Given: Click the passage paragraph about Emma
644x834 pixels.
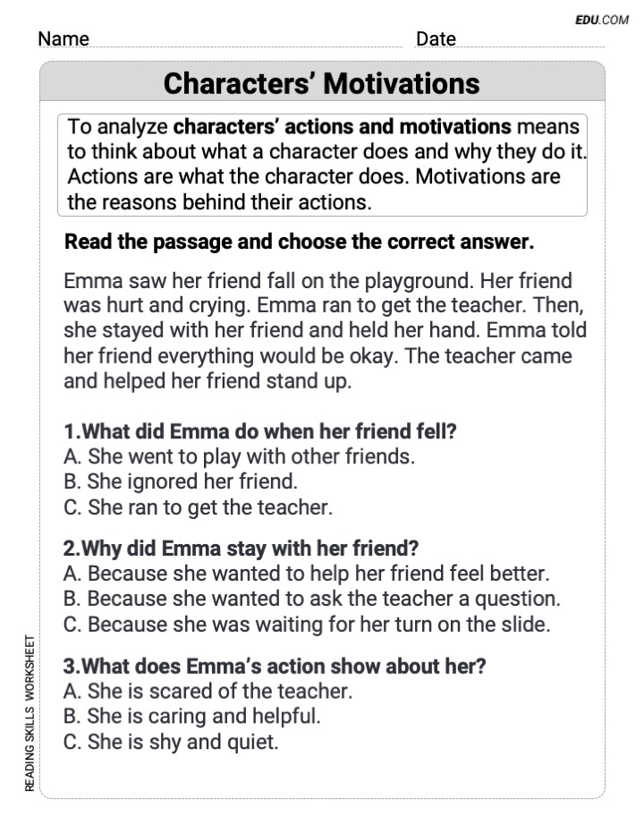Looking at the screenshot, I should pos(325,331).
